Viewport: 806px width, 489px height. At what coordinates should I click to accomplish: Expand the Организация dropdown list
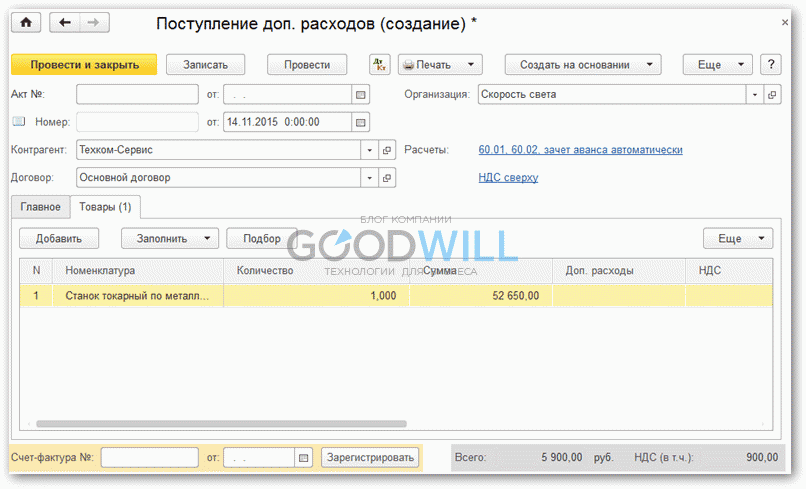(754, 95)
